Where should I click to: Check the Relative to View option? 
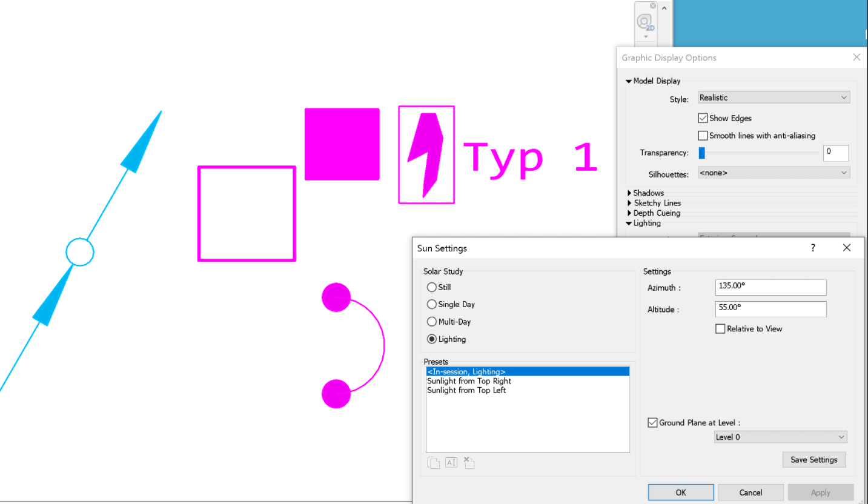[720, 328]
